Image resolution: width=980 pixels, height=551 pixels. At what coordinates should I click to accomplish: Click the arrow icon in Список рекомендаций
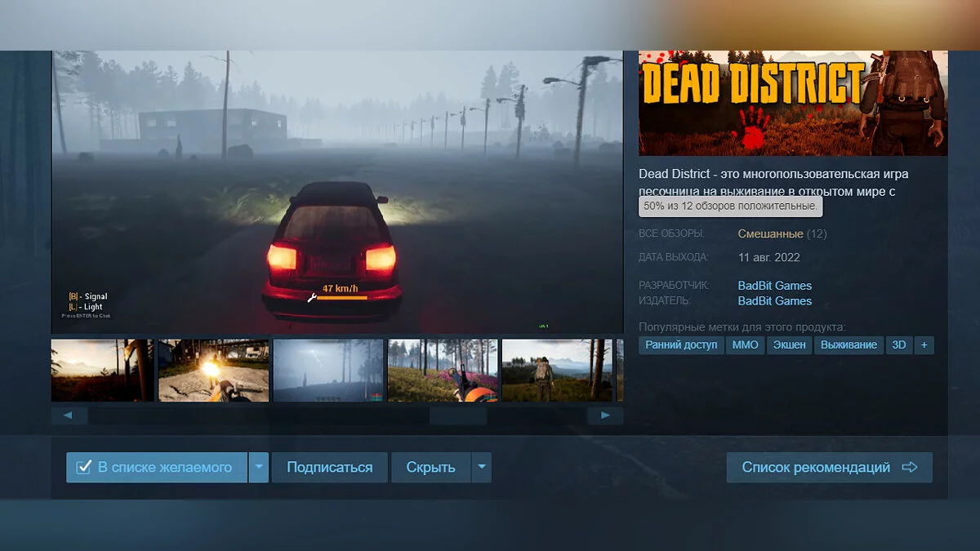click(910, 468)
